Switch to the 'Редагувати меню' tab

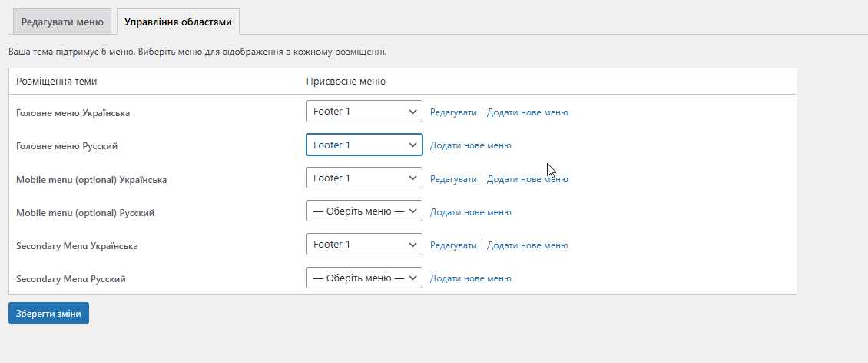coord(62,22)
